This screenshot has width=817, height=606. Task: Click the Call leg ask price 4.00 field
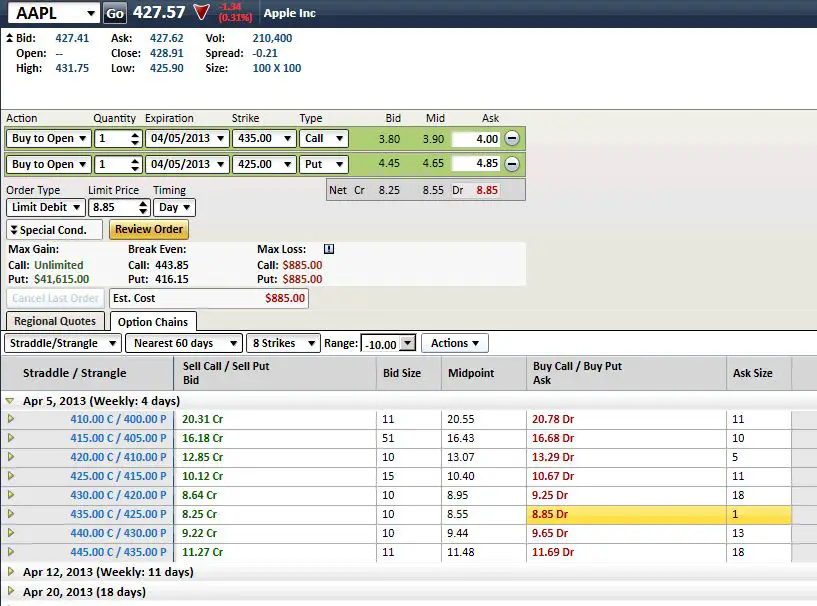[x=476, y=139]
